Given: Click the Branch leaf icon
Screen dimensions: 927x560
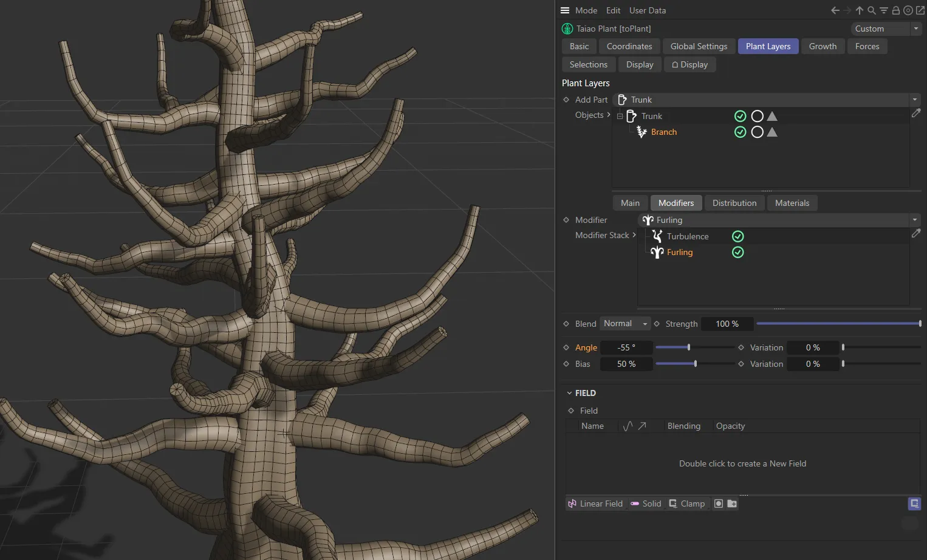Looking at the screenshot, I should [641, 132].
